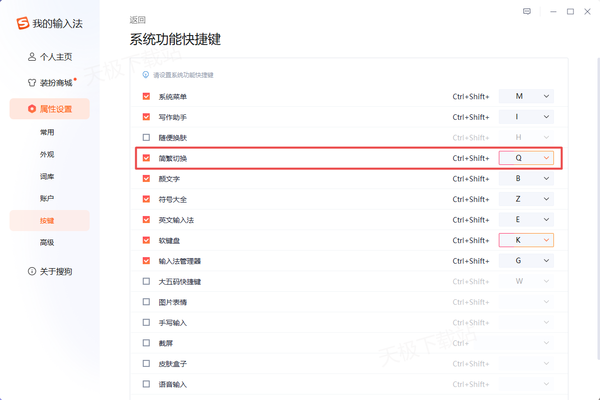Image resolution: width=600 pixels, height=400 pixels.
Task: Click 符号大全 row label
Action: coord(173,199)
